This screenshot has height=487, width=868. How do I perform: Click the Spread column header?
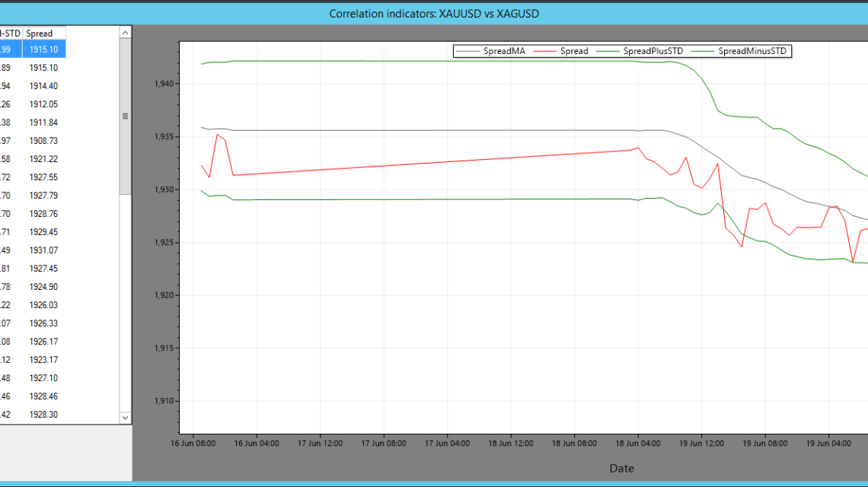click(43, 33)
